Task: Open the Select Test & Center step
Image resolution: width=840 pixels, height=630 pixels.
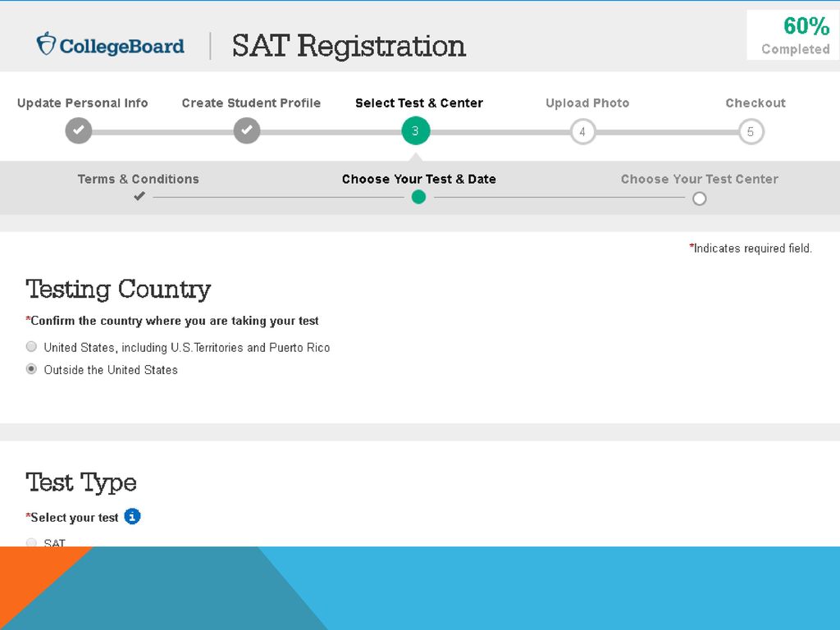Action: coord(419,103)
